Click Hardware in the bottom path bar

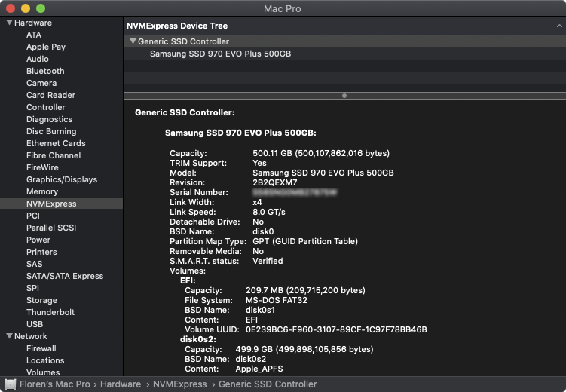pyautogui.click(x=121, y=384)
